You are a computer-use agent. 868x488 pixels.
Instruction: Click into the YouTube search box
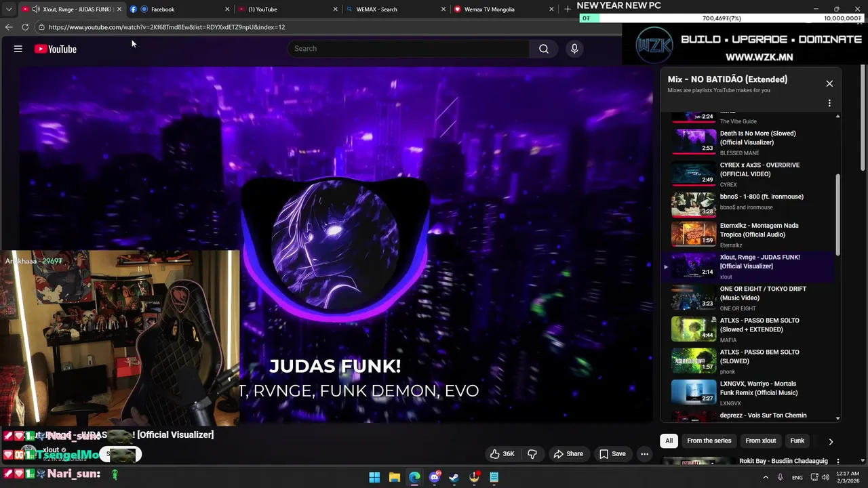tap(409, 49)
